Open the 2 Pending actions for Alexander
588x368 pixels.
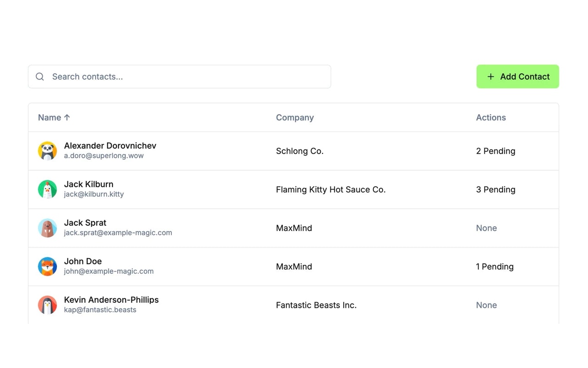496,151
